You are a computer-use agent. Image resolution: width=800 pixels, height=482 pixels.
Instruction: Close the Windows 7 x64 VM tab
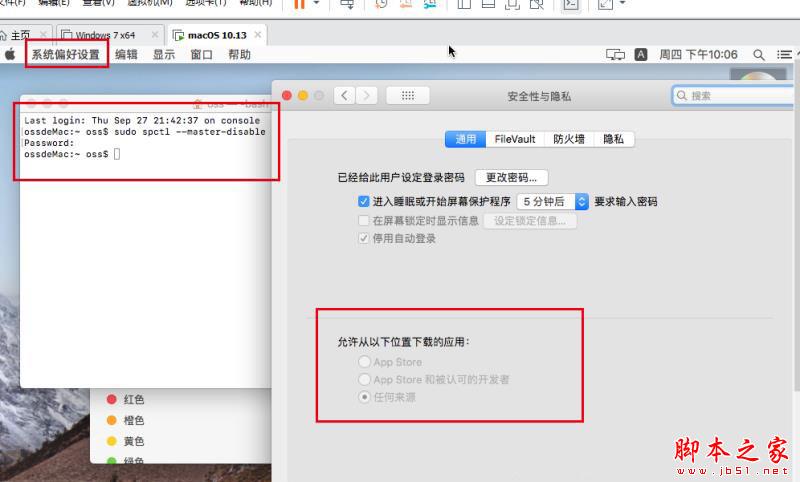tap(155, 35)
